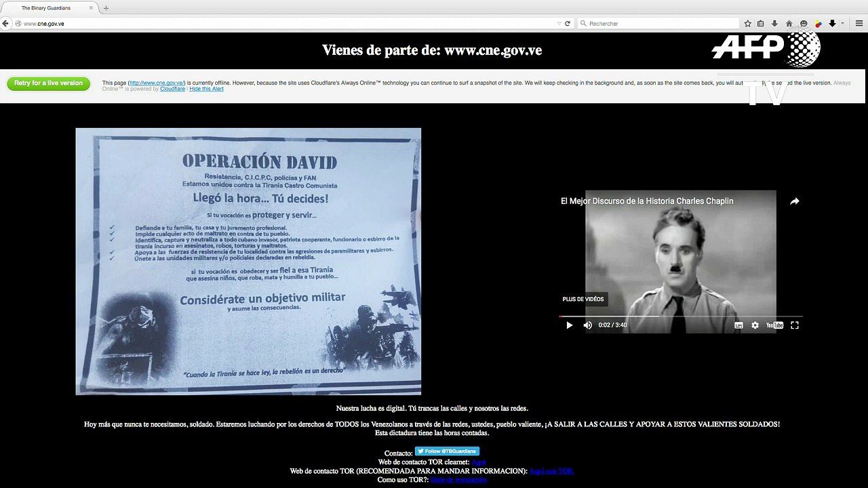Expand the URL history dropdown arrow
This screenshot has height=488, width=868.
pyautogui.click(x=559, y=23)
